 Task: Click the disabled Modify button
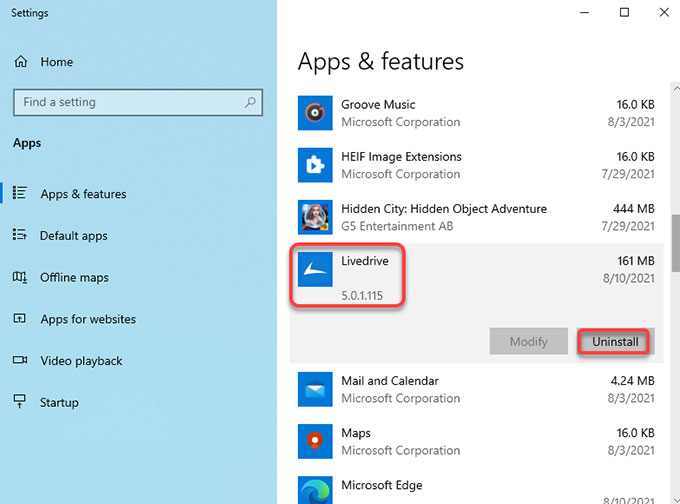coord(528,342)
